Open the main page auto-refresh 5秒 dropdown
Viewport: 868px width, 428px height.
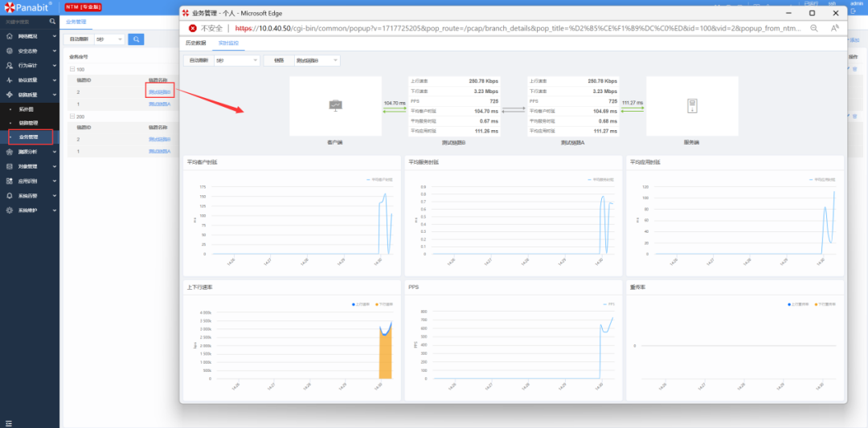109,39
